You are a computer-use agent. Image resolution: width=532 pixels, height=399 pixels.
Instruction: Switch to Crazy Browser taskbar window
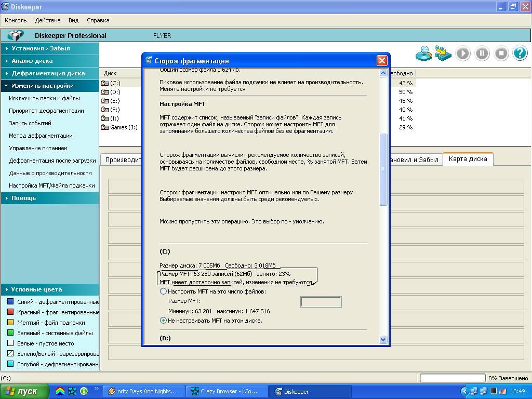[x=227, y=392]
